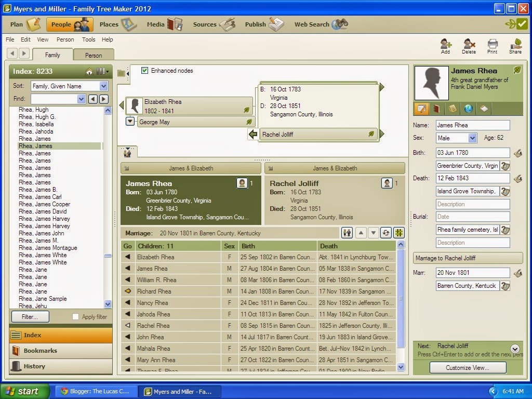Open the Find field dropdown arrow
Viewport: 532px width, 399px height.
(81, 99)
